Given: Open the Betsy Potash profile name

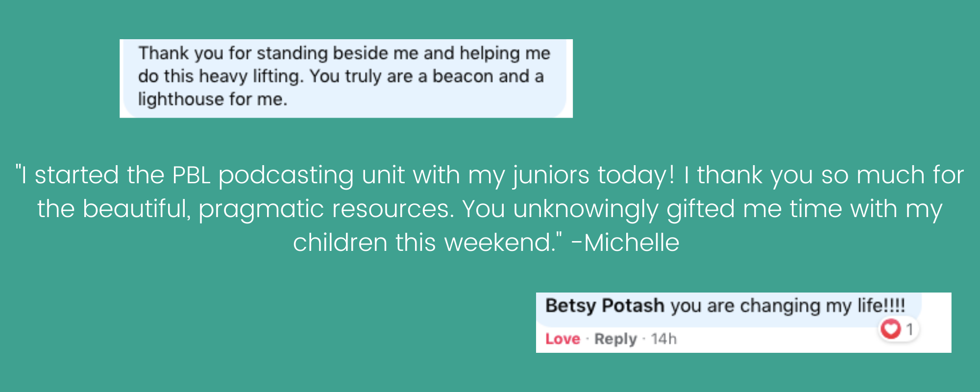Looking at the screenshot, I should (605, 306).
